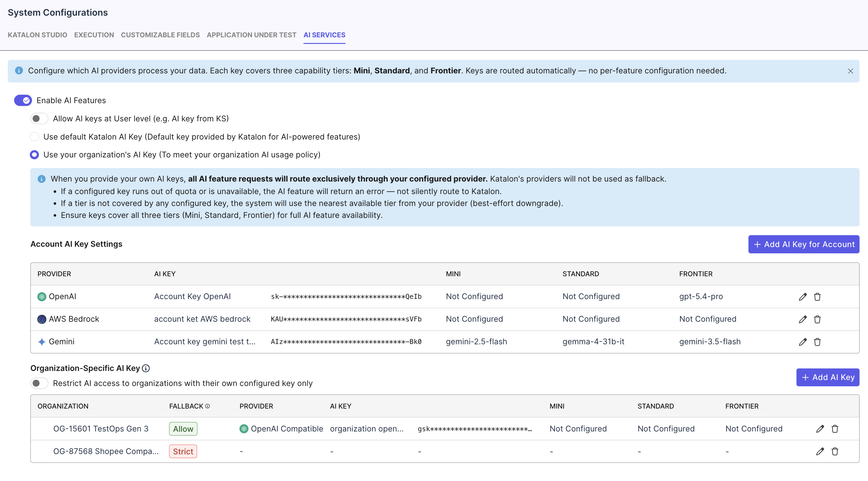Click Add AI Key for Account button
This screenshot has width=868, height=481.
coord(804,244)
